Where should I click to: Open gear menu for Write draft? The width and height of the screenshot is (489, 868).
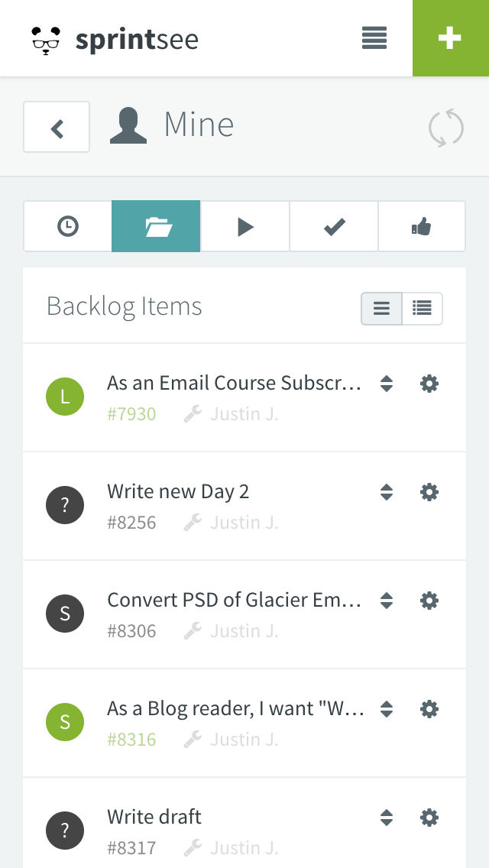(429, 818)
